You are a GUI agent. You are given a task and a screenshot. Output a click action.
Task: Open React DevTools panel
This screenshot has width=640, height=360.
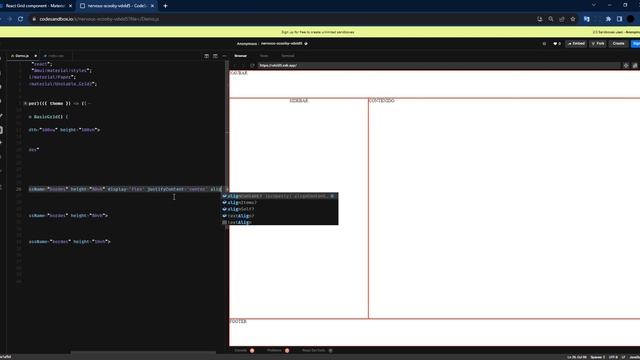(317, 350)
